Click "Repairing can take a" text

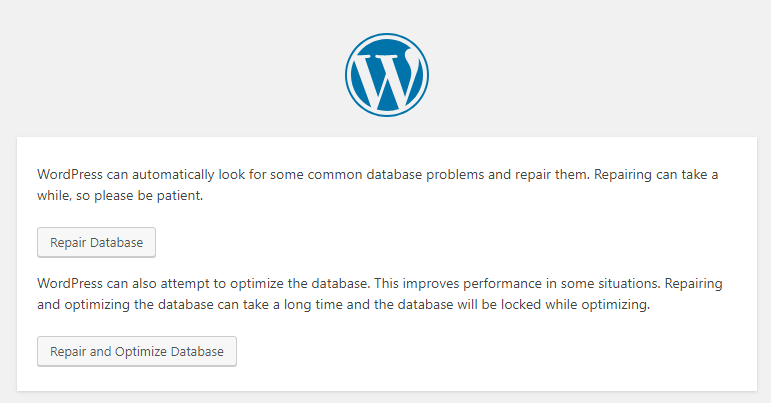656,174
